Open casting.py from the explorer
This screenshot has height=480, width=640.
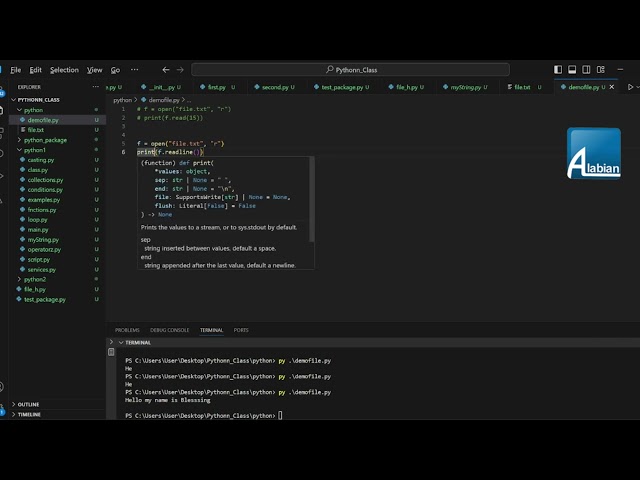pyautogui.click(x=40, y=160)
